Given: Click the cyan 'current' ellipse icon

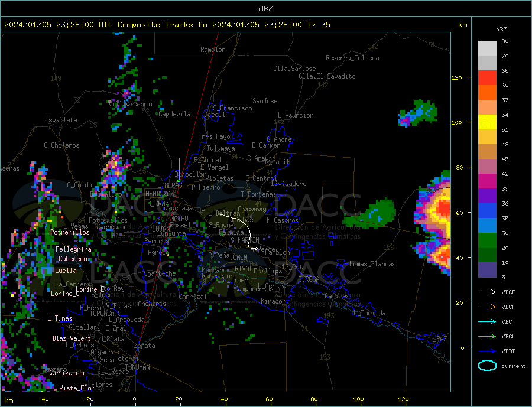Looking at the screenshot, I should click(x=487, y=366).
